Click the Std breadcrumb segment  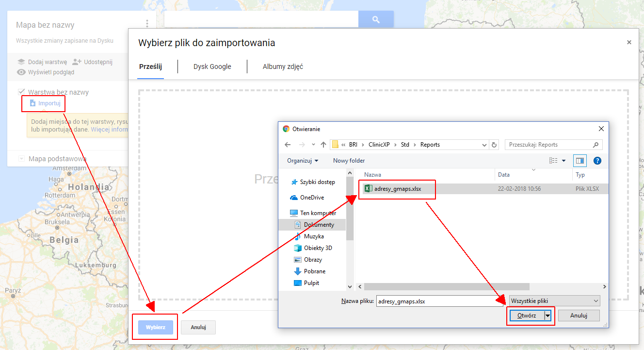pos(405,145)
